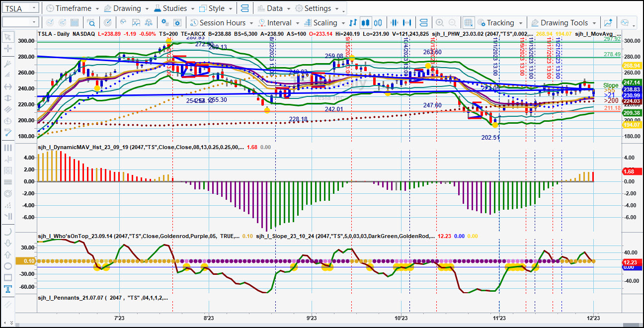The width and height of the screenshot is (644, 328).
Task: Select the up arrow drawing tool
Action: 8,254
